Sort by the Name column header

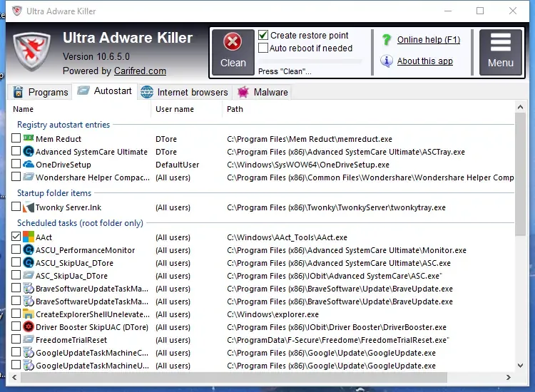[x=24, y=109]
